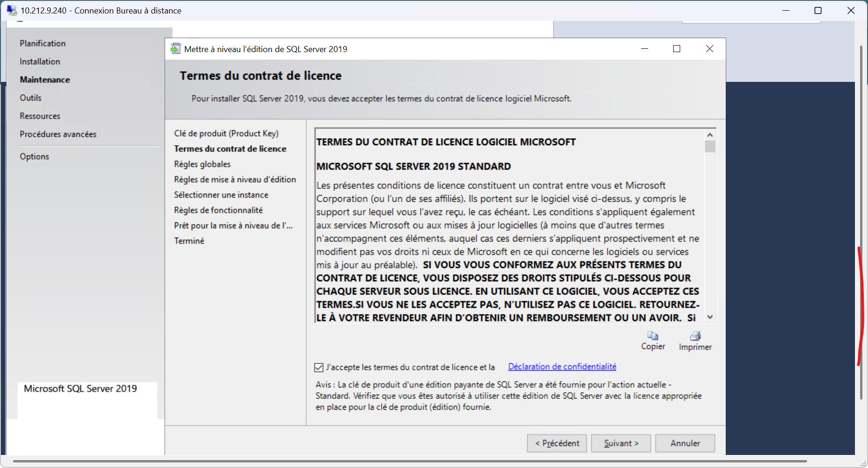868x468 pixels.
Task: Click the Suivant button
Action: pos(622,443)
